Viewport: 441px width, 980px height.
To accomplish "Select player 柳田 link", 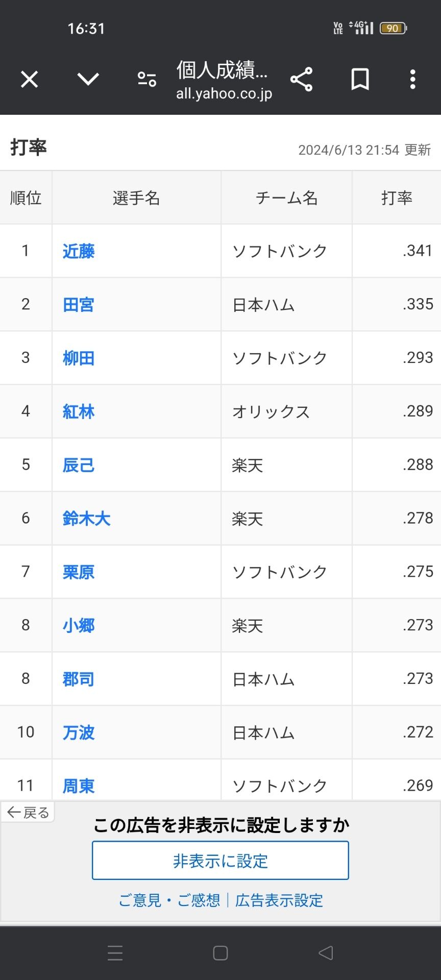I will coord(79,358).
